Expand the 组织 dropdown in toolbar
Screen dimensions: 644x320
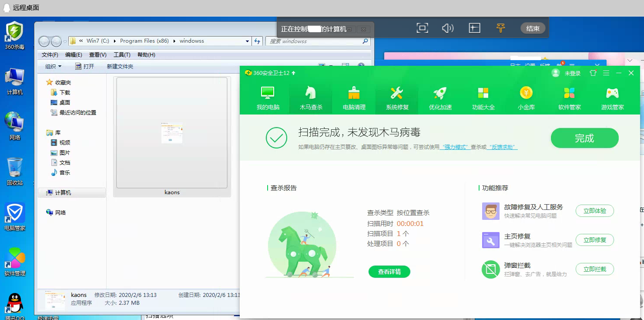pyautogui.click(x=54, y=67)
